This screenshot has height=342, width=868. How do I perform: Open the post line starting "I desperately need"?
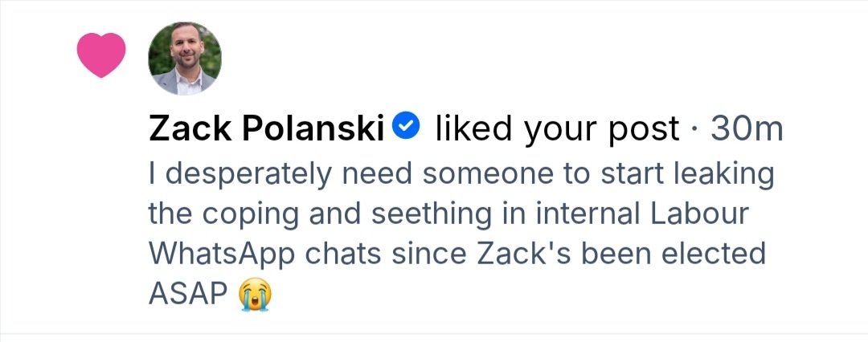(x=461, y=173)
